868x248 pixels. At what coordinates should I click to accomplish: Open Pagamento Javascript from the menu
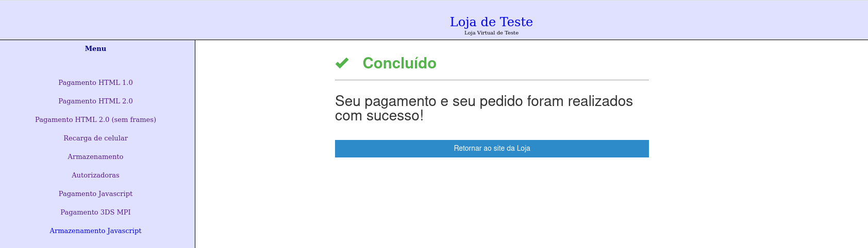pos(95,193)
